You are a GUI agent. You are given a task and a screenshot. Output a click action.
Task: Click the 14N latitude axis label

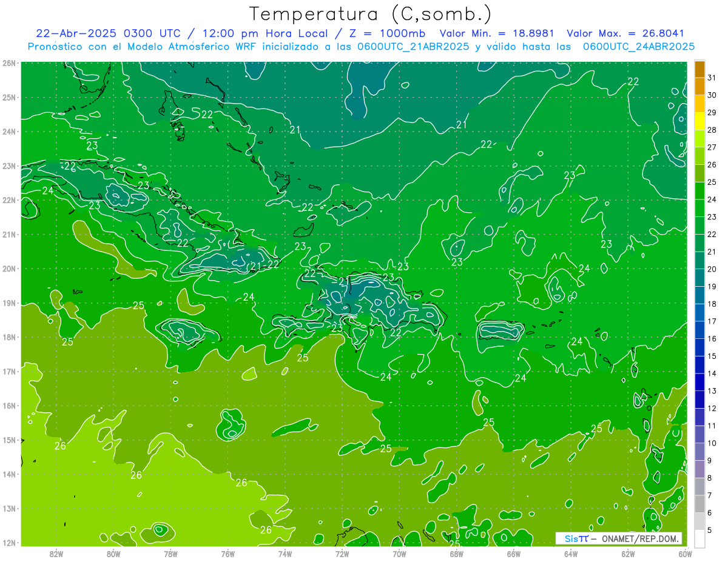click(x=9, y=474)
